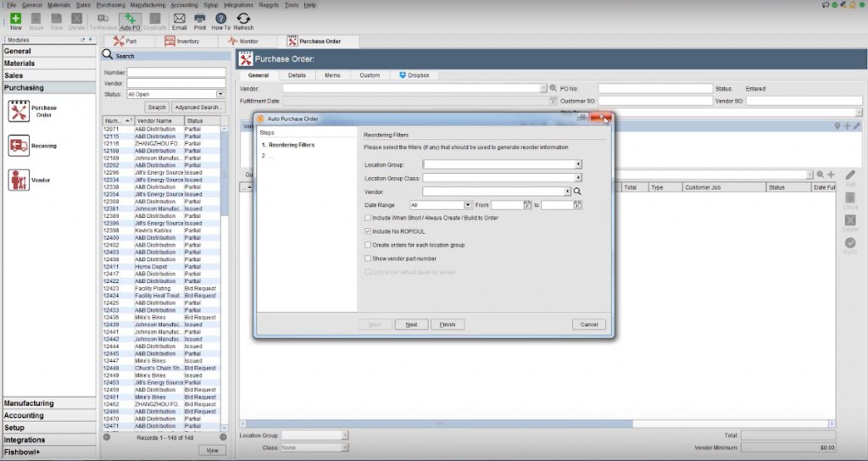
Task: Click the Print toolbar icon
Action: pyautogui.click(x=200, y=20)
